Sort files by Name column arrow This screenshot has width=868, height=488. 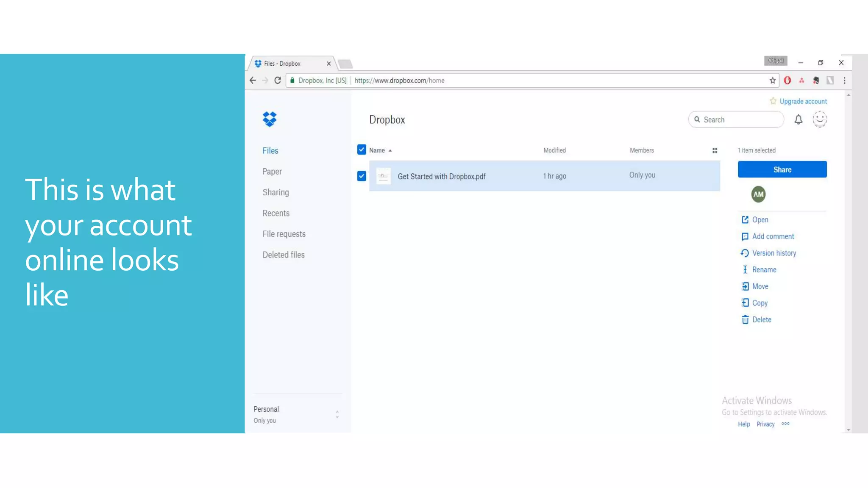[x=390, y=151]
